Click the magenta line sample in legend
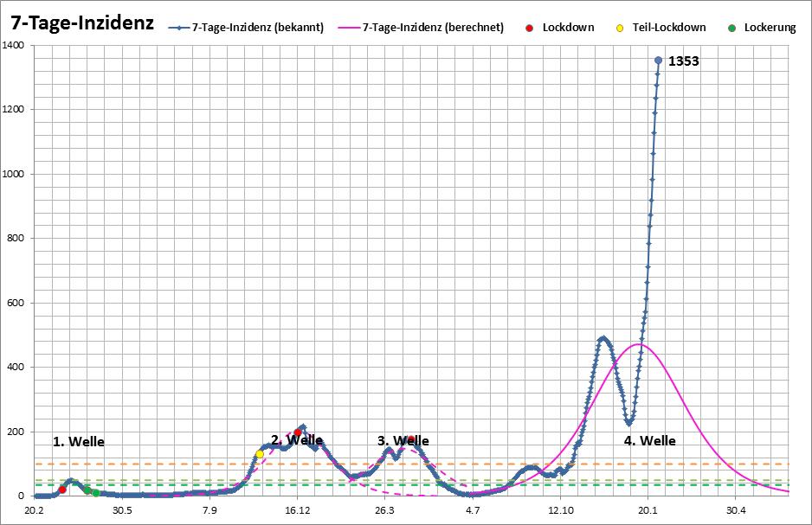Viewport: 812px width, 525px height. click(349, 28)
